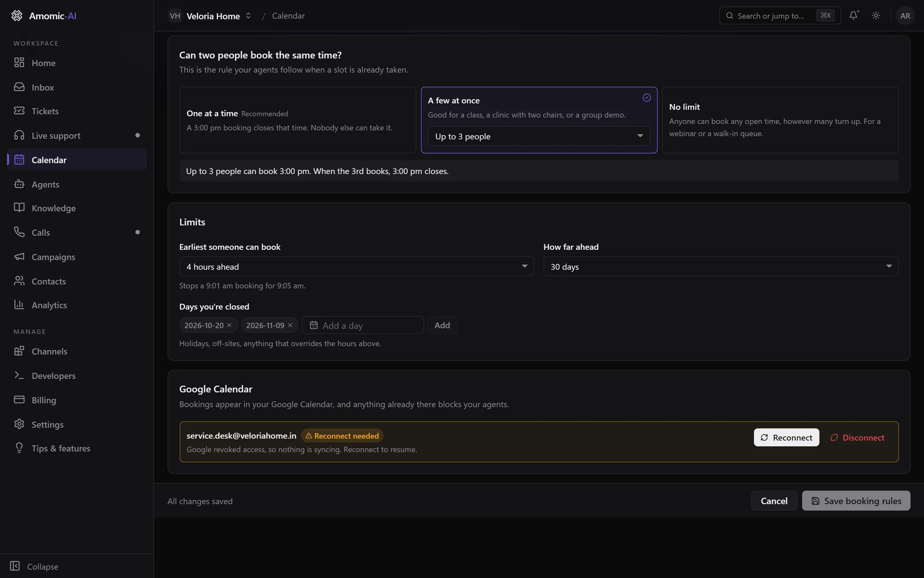
Task: Remove the 2026-11-09 closed day
Action: tap(290, 325)
